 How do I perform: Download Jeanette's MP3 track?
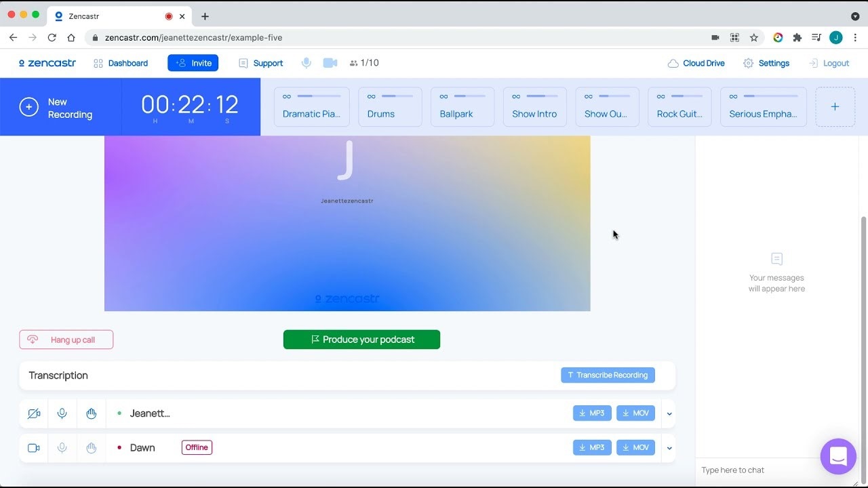[x=592, y=413]
